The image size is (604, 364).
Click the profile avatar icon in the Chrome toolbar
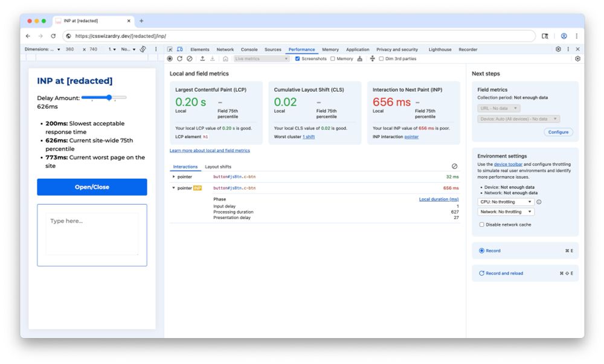pos(564,36)
